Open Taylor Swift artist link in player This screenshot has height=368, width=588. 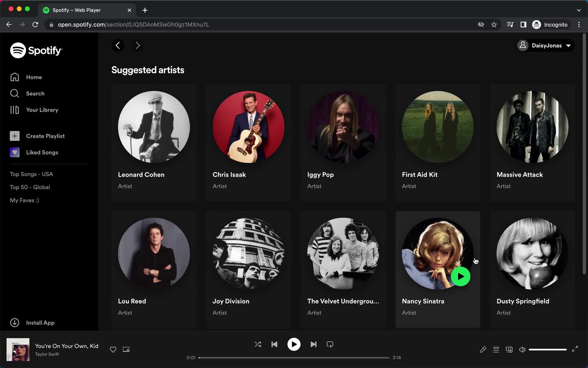47,354
